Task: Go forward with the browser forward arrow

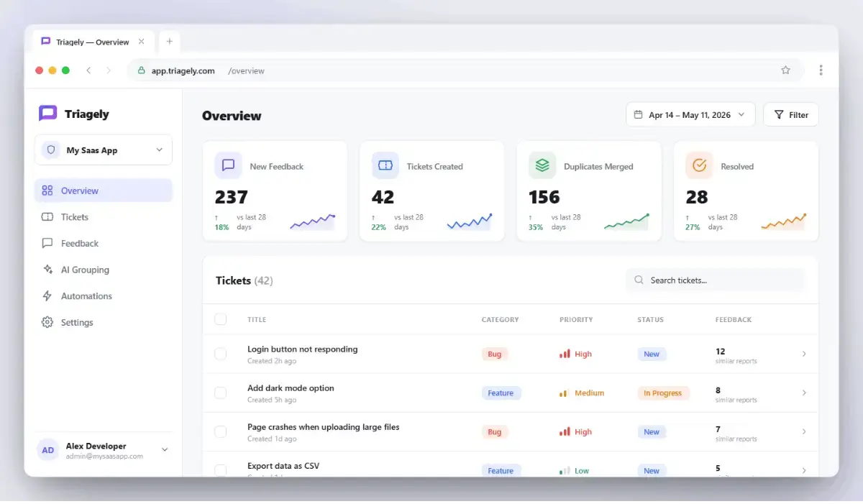Action: tap(109, 70)
